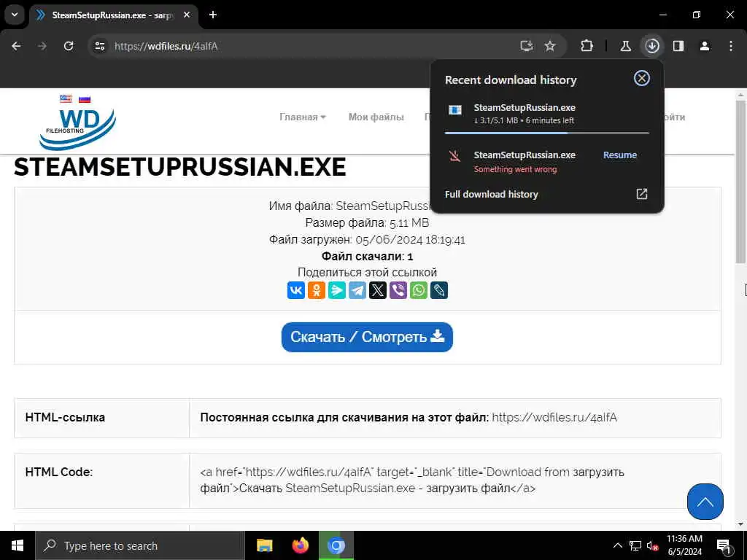Open the WD Filehosting logo homepage

pos(77,129)
